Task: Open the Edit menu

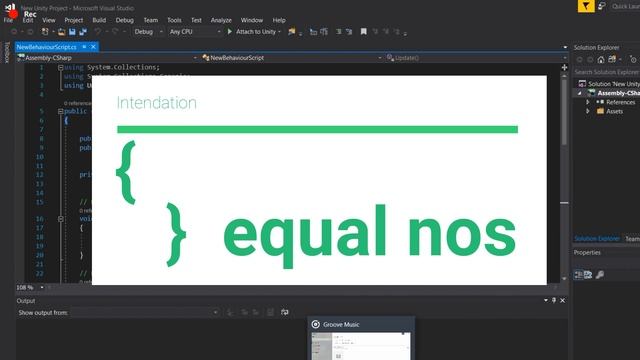Action: [28, 20]
